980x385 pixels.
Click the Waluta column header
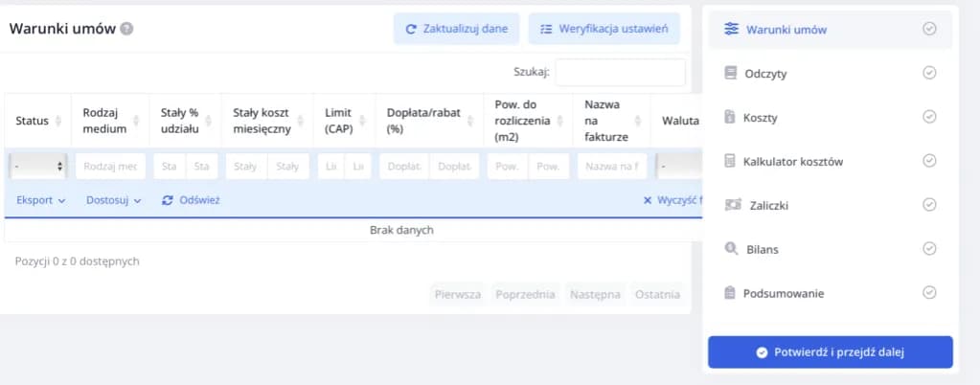pyautogui.click(x=677, y=121)
